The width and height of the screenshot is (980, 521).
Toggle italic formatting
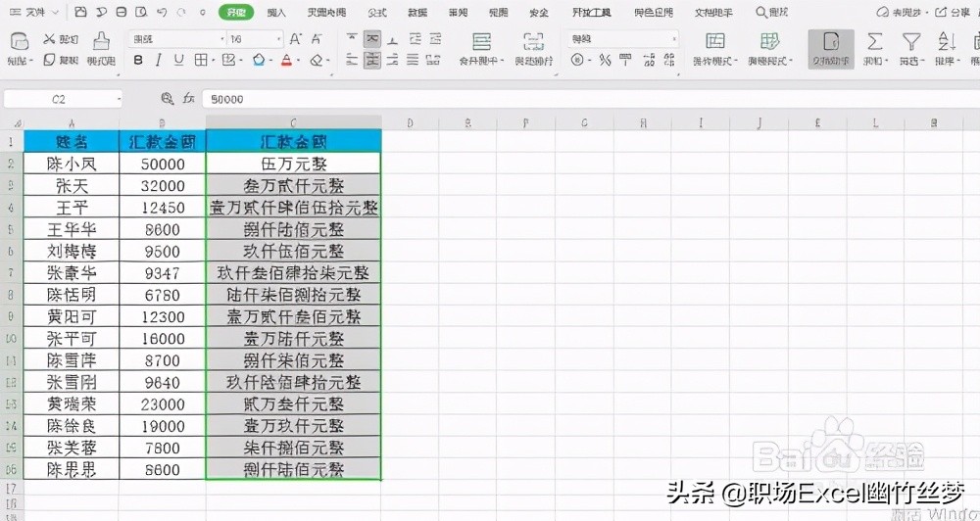click(x=158, y=60)
